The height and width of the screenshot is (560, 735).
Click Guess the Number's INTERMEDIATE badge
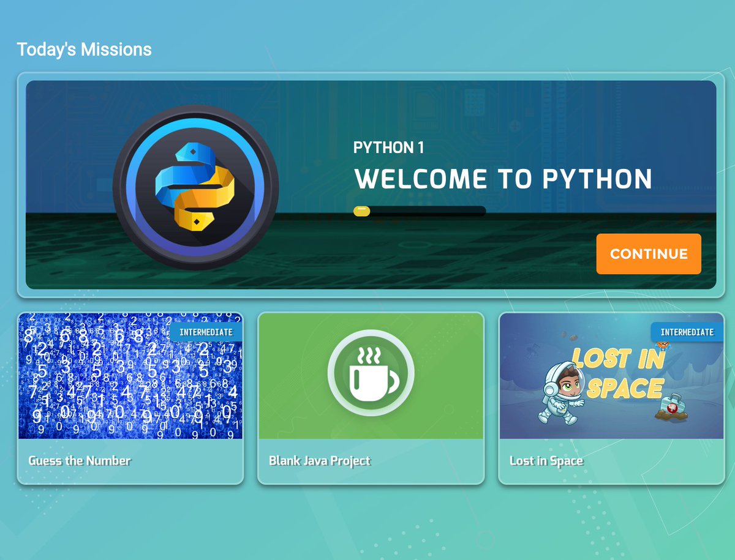[206, 332]
